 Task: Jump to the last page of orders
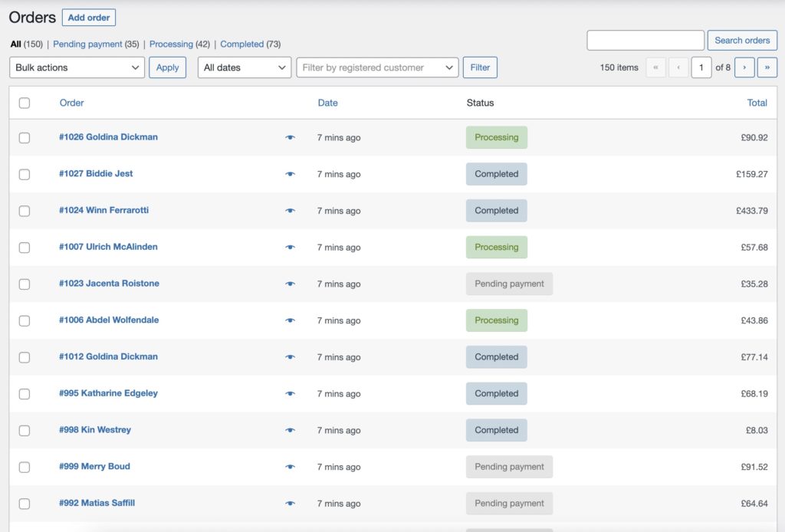click(x=767, y=67)
